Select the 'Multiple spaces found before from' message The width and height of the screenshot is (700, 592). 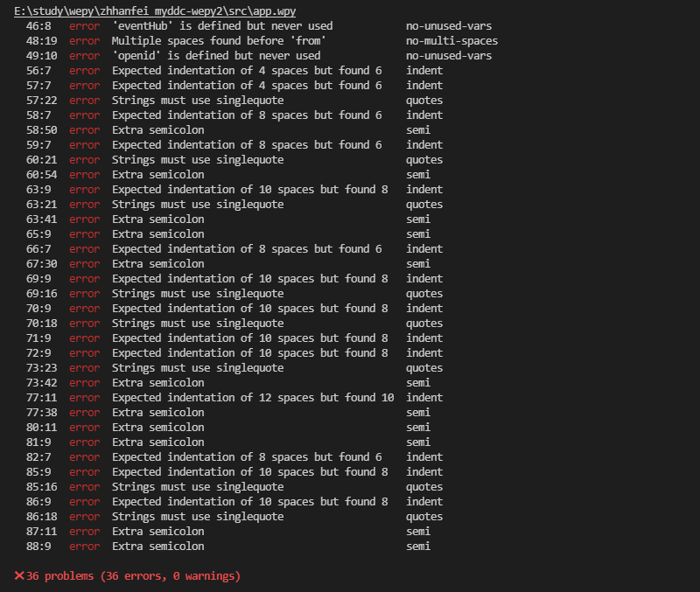click(219, 41)
